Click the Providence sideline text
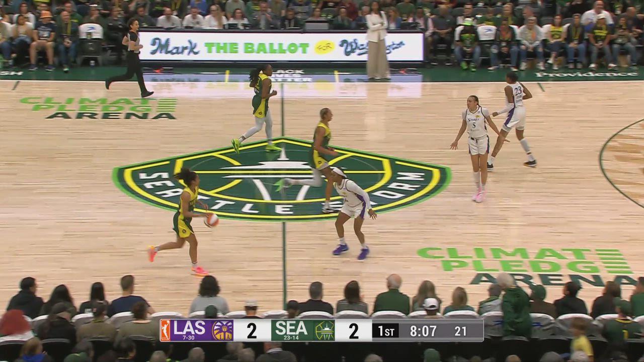This screenshot has height=362, width=644. [x=587, y=74]
